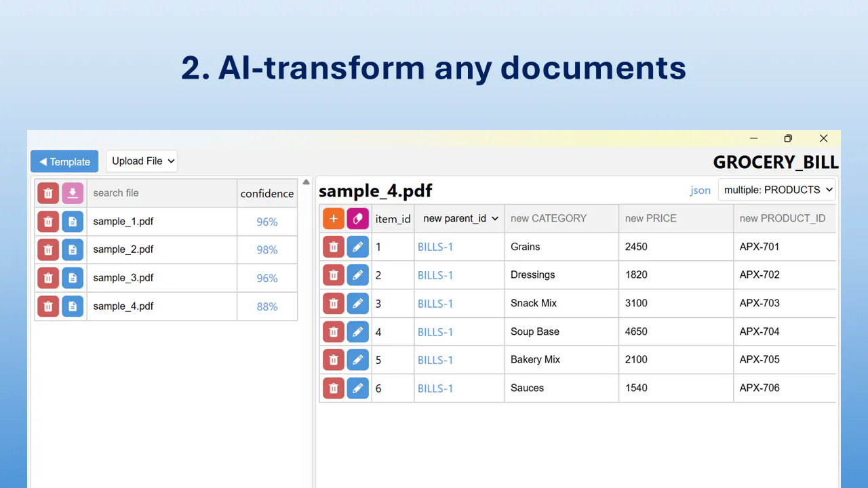Image resolution: width=868 pixels, height=488 pixels.
Task: Edit the Dressings row with pencil icon
Action: [358, 275]
